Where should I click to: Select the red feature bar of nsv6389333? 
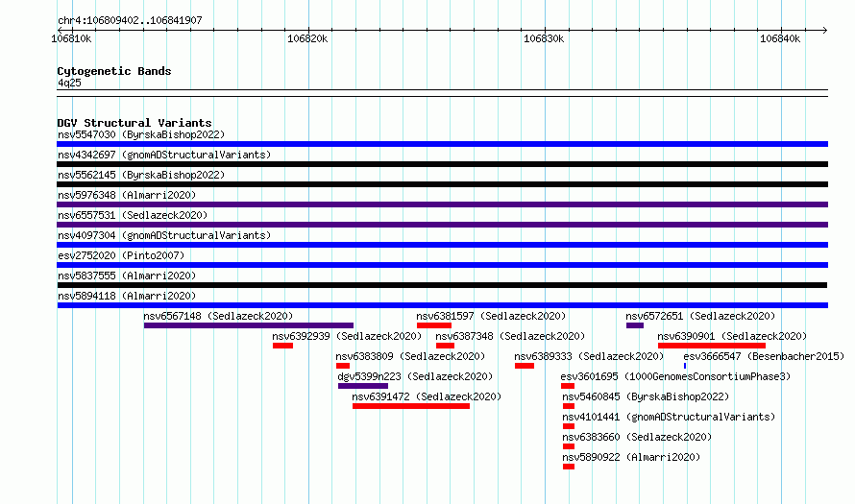[525, 366]
